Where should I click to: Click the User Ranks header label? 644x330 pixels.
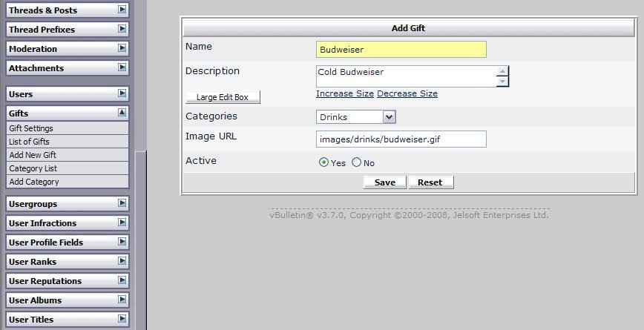click(33, 262)
